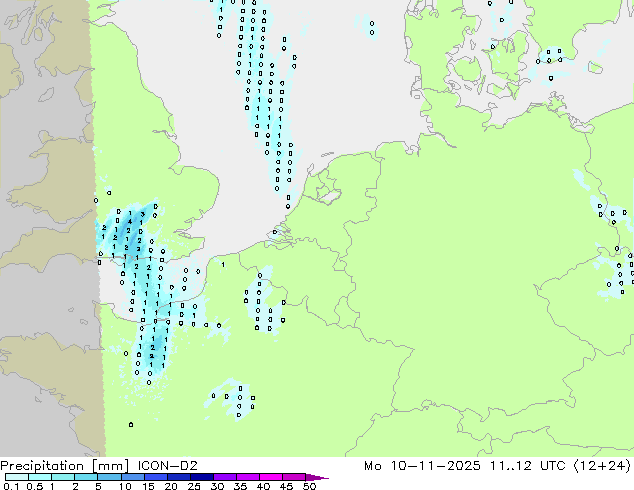Click the 35 legend scale label
The image size is (634, 490).
(240, 486)
